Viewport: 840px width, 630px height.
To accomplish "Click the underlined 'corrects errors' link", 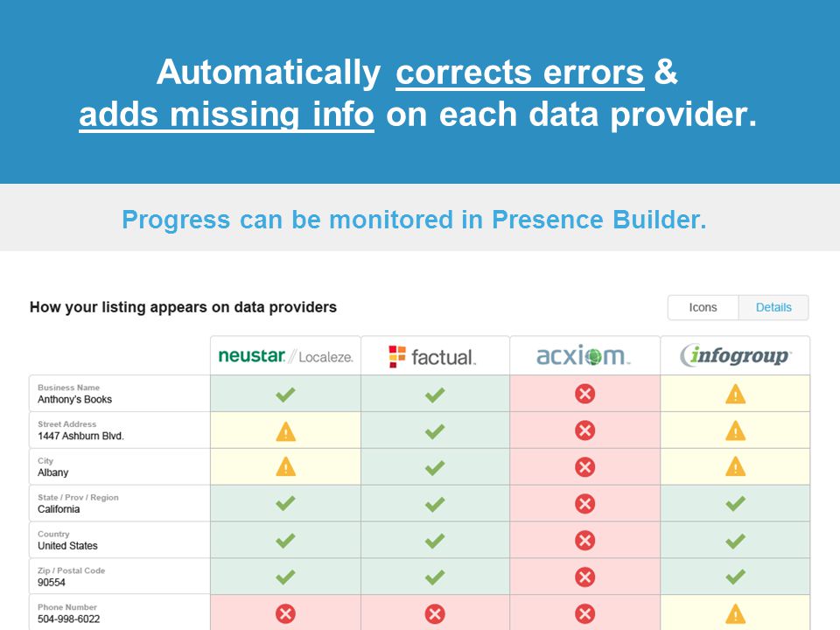I will 520,73.
